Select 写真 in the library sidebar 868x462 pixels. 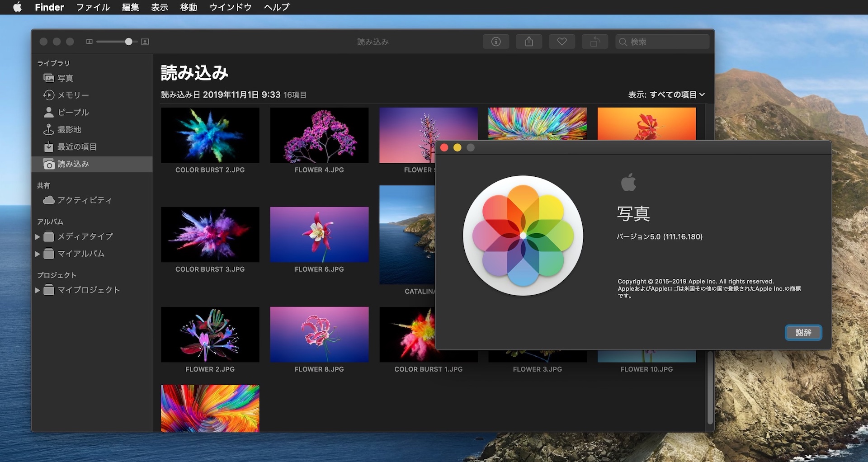pyautogui.click(x=92, y=78)
